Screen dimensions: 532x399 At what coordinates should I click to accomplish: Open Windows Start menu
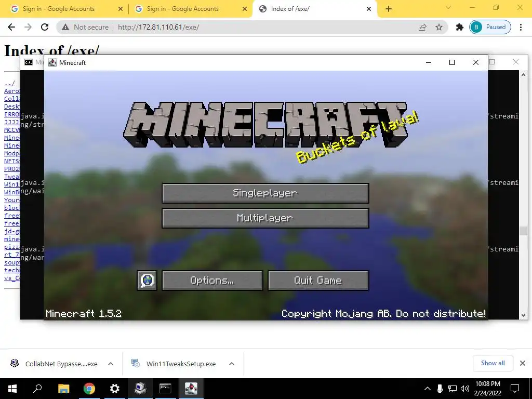click(x=12, y=389)
